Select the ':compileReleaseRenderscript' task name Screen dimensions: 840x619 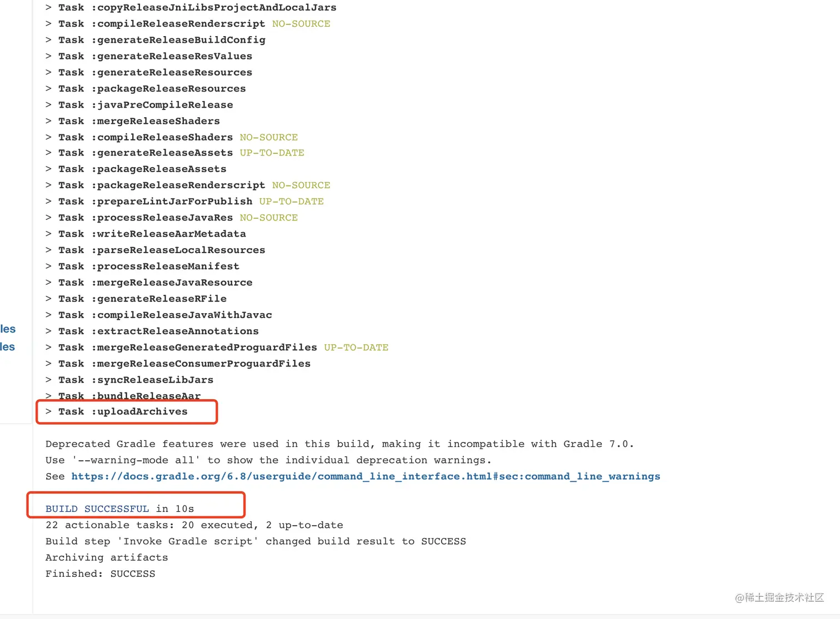[x=178, y=24]
